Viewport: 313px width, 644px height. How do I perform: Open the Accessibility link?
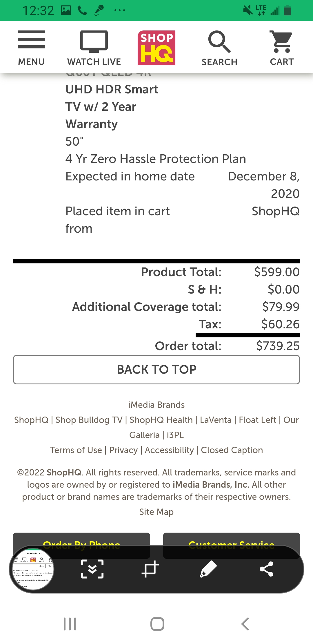(169, 450)
